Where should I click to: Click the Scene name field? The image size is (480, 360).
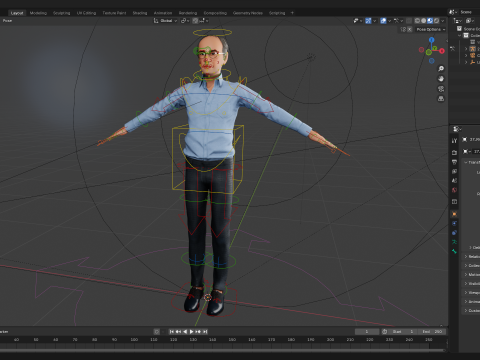[469, 12]
